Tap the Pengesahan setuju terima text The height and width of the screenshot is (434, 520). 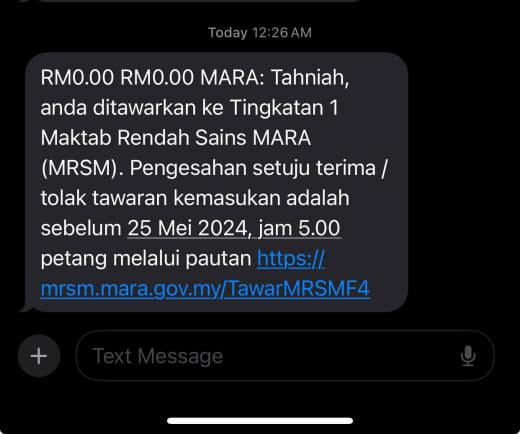(x=252, y=168)
